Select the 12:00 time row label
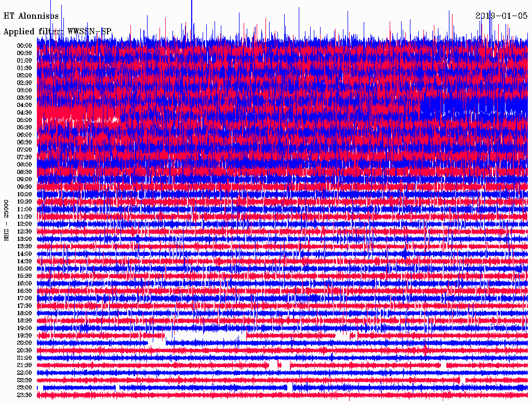Image resolution: width=532 pixels, height=405 pixels. pyautogui.click(x=24, y=224)
